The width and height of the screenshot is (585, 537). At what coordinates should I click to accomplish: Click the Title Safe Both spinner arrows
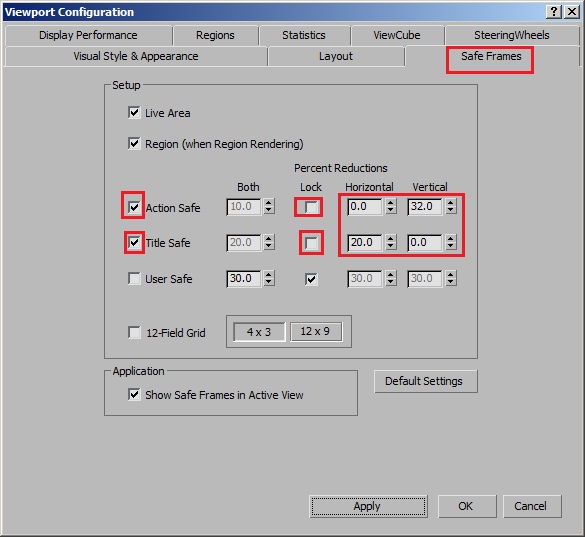pos(269,243)
